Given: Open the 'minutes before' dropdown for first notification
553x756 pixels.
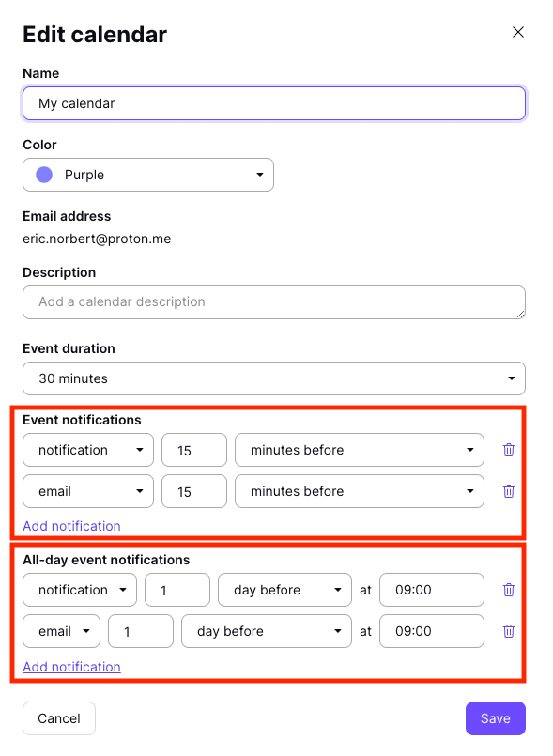Looking at the screenshot, I should click(x=359, y=450).
